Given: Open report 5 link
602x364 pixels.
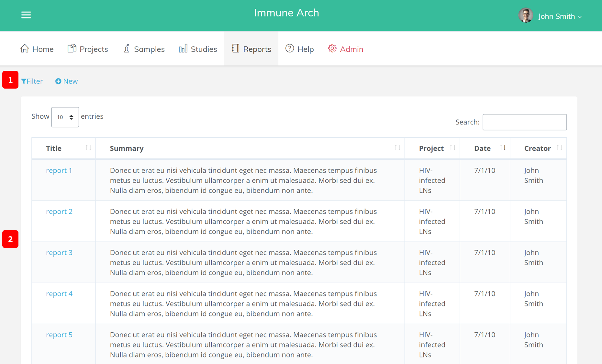Looking at the screenshot, I should [59, 335].
